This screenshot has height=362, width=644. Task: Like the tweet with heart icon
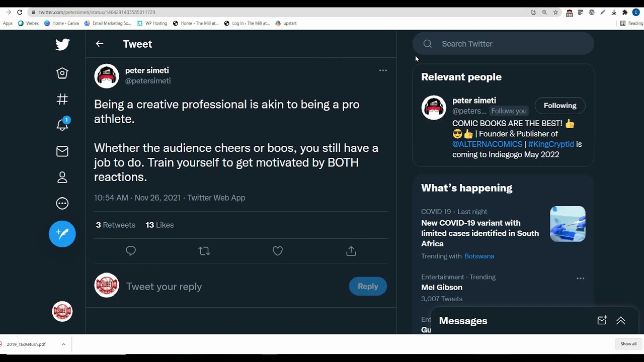click(x=278, y=251)
